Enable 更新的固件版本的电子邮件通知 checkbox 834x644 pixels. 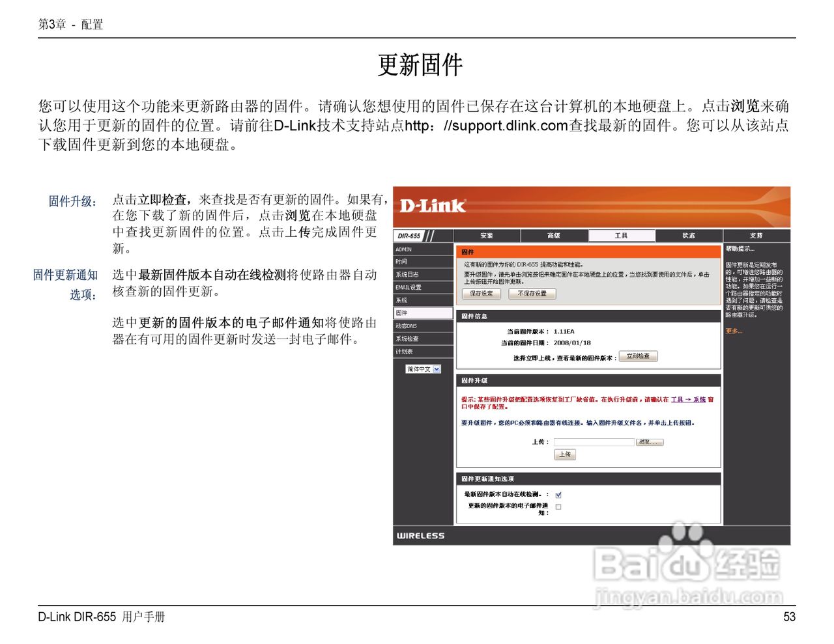tap(558, 507)
